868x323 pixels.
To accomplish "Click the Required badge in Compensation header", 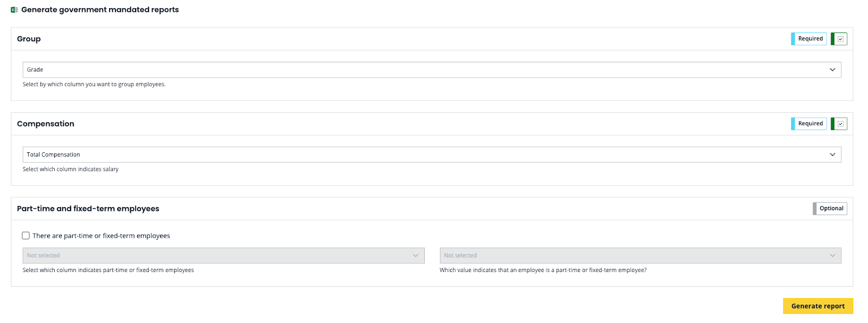I will tap(809, 124).
